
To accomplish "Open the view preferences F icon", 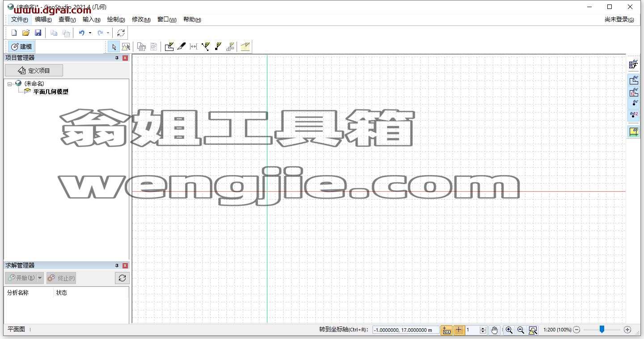I will (x=633, y=65).
